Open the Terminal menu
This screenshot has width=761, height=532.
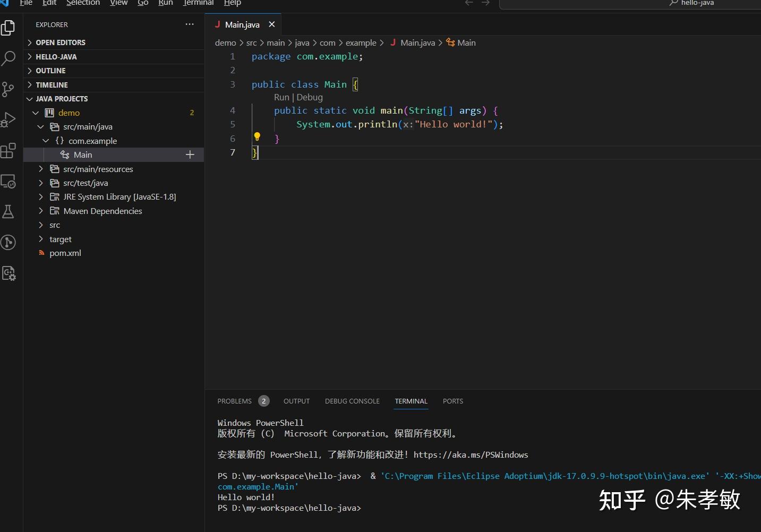tap(198, 3)
